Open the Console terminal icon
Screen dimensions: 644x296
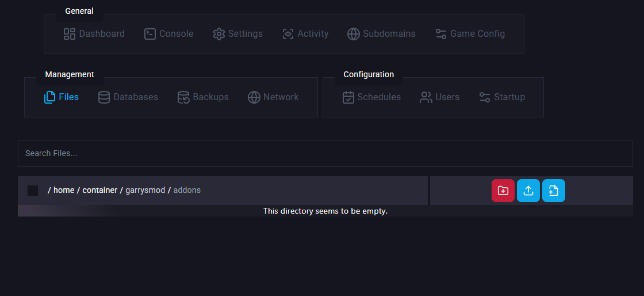150,34
